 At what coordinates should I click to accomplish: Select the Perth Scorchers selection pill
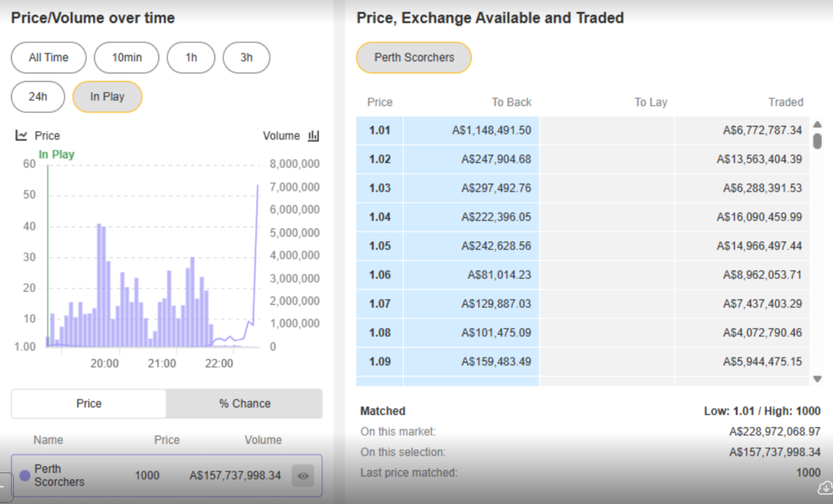(413, 57)
